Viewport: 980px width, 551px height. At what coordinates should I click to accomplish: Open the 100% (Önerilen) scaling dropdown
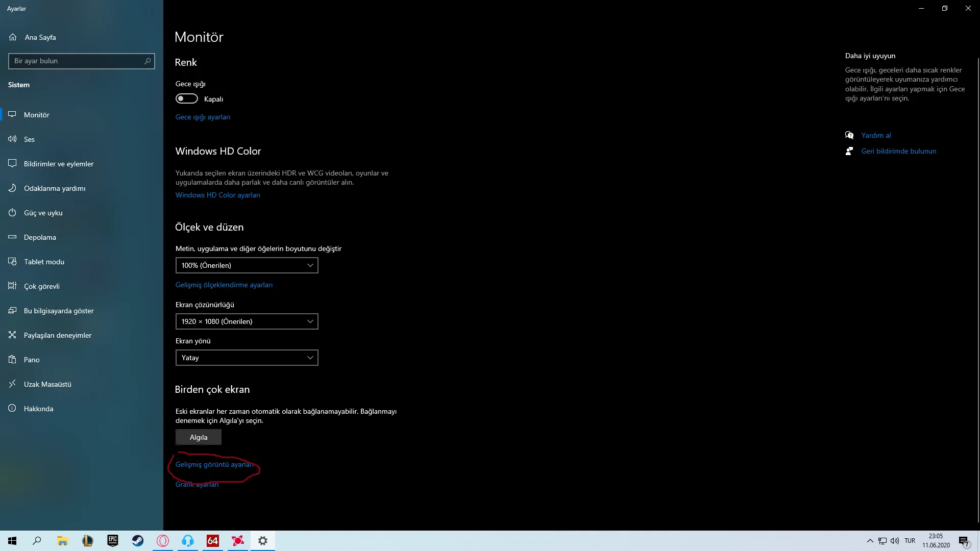click(247, 265)
